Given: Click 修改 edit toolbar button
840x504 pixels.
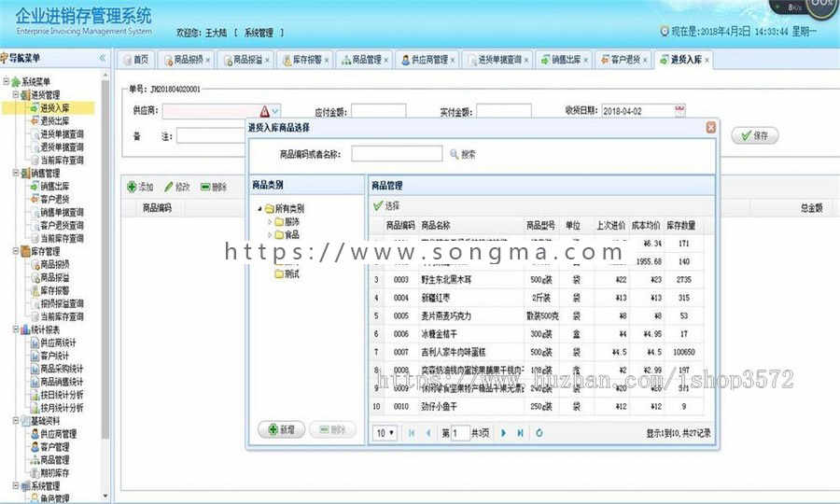Looking at the screenshot, I should pyautogui.click(x=177, y=187).
